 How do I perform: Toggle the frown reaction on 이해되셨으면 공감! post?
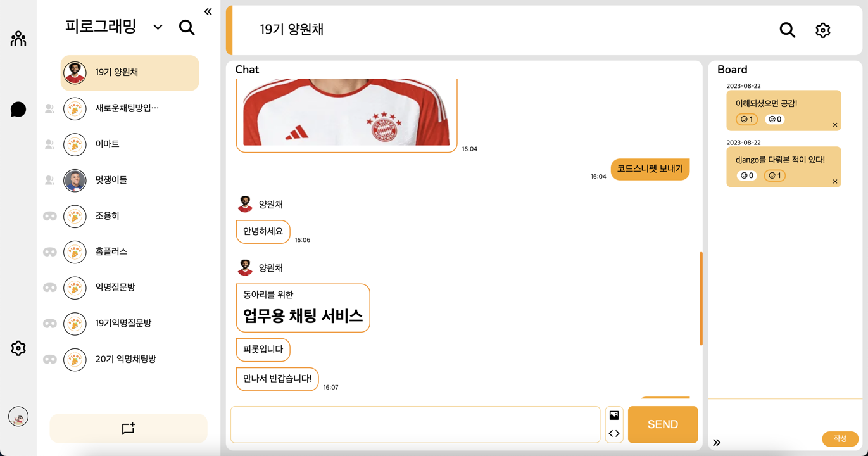pos(774,119)
